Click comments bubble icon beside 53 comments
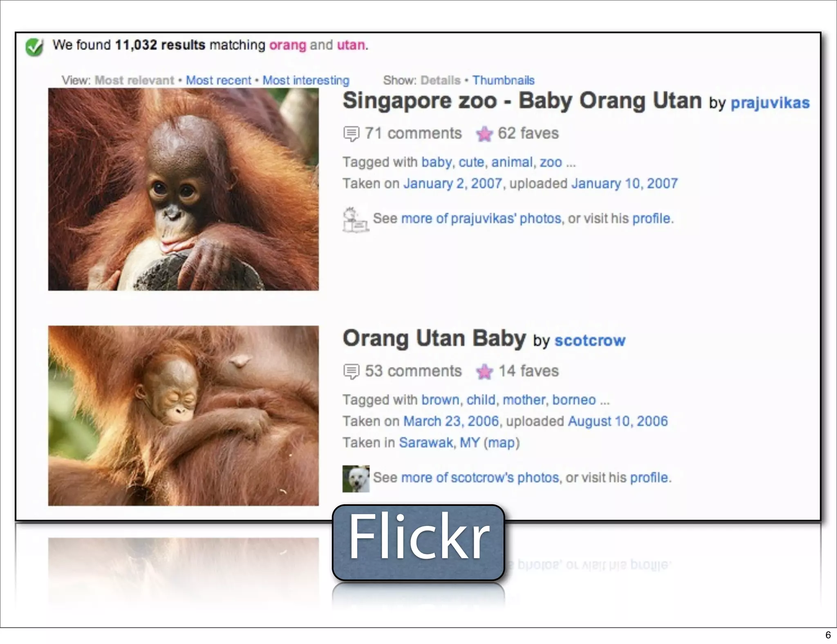This screenshot has width=837, height=644. tap(351, 371)
